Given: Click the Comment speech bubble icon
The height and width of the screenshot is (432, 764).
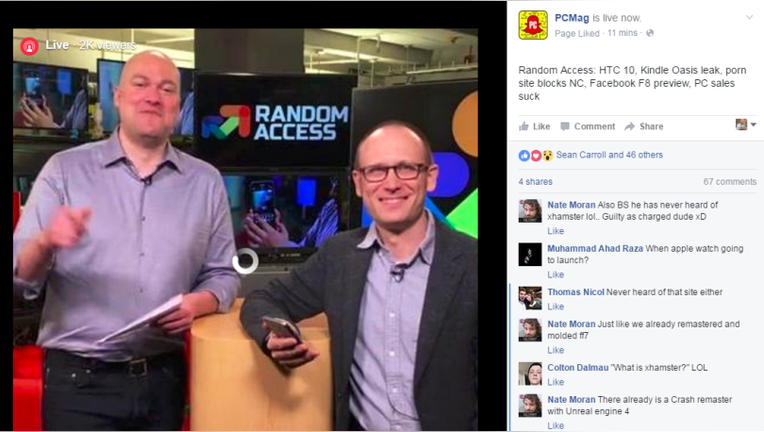Looking at the screenshot, I should pyautogui.click(x=565, y=127).
